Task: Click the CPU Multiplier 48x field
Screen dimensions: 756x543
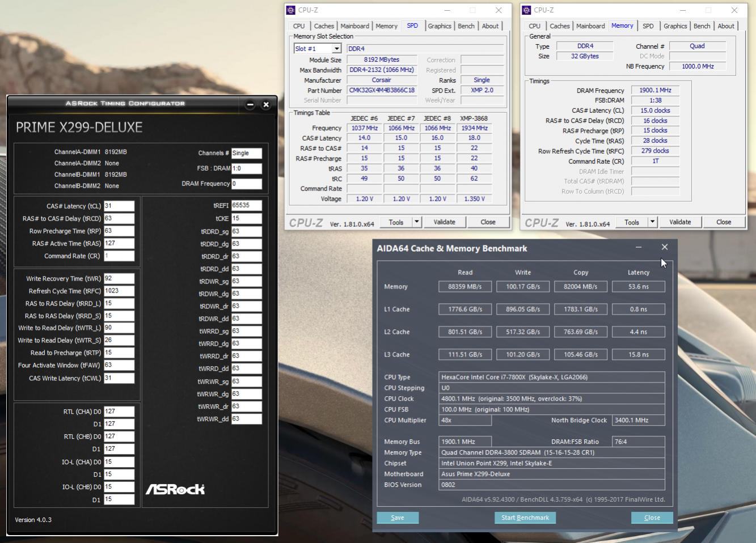Action: coord(465,420)
